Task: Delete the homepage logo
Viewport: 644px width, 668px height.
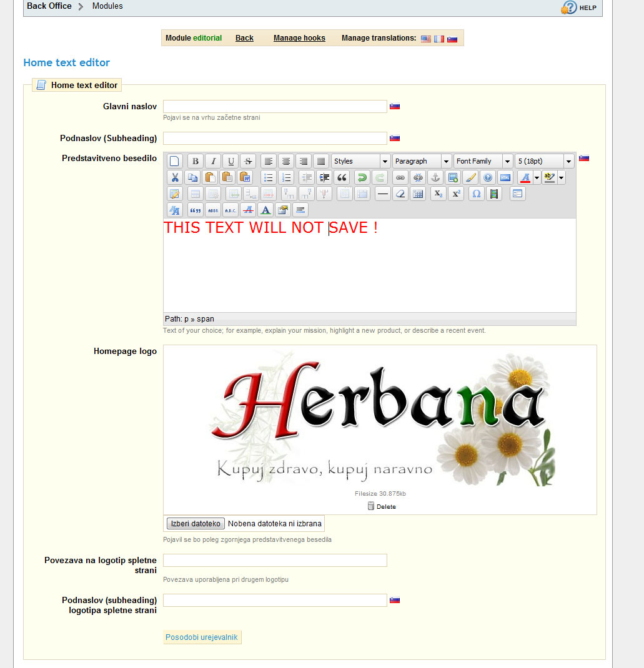Action: tap(382, 506)
